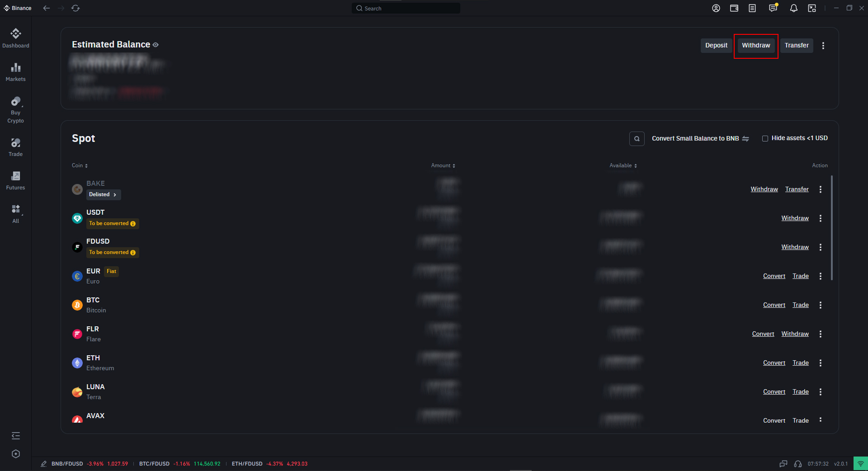
Task: Enable Hide assets <1 USD checkbox
Action: point(765,139)
